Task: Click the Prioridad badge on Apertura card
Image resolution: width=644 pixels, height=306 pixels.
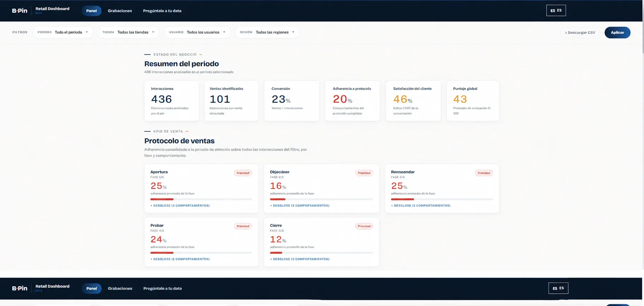Action: click(x=243, y=173)
